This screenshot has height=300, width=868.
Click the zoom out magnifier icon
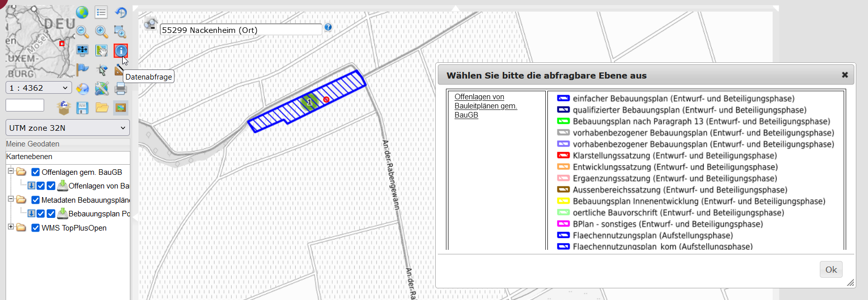click(82, 31)
